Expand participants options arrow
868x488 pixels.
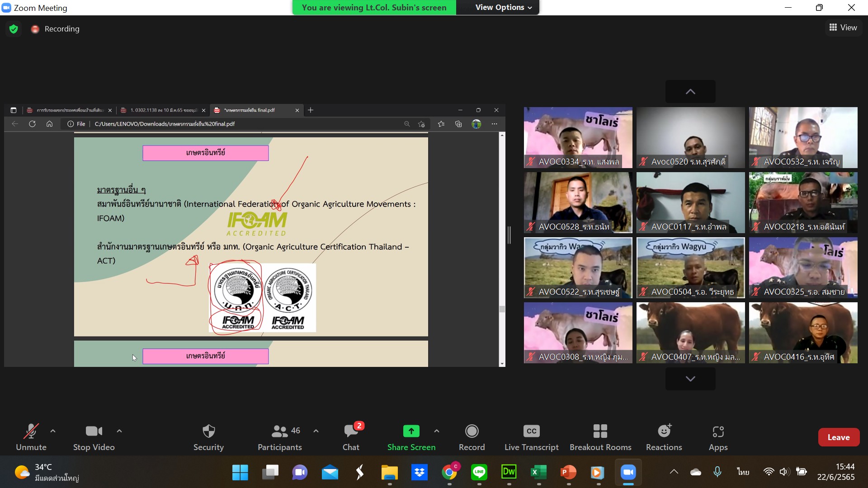[x=316, y=431]
